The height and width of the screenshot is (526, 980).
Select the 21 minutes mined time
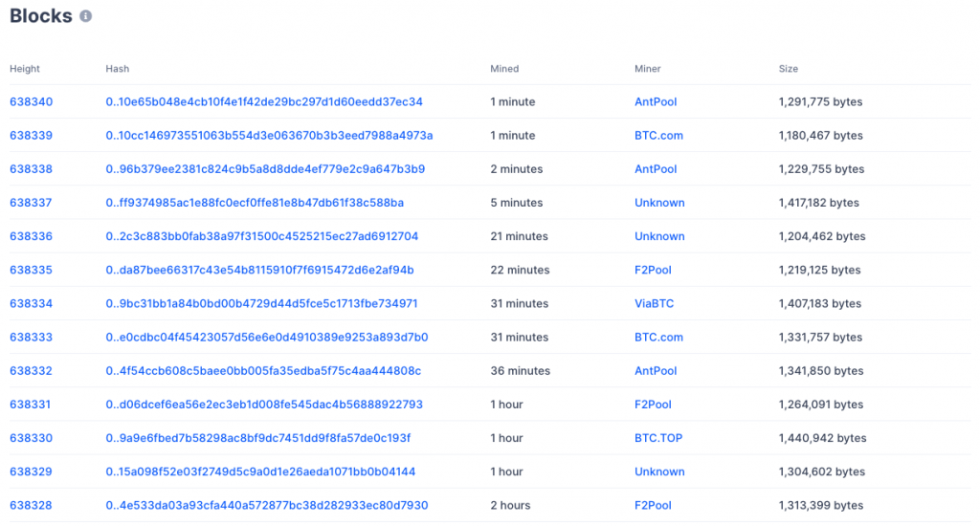pos(520,237)
